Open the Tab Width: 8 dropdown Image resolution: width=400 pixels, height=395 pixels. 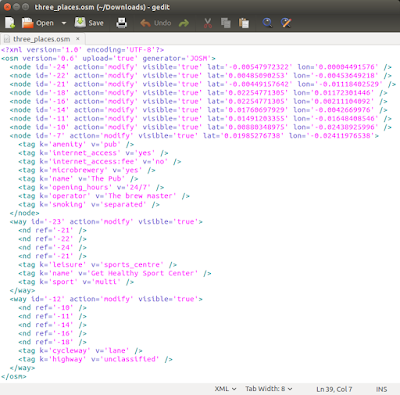pos(269,389)
